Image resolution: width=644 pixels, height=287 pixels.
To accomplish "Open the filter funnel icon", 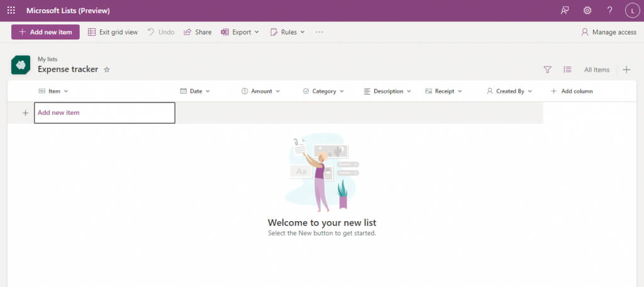I will coord(547,70).
